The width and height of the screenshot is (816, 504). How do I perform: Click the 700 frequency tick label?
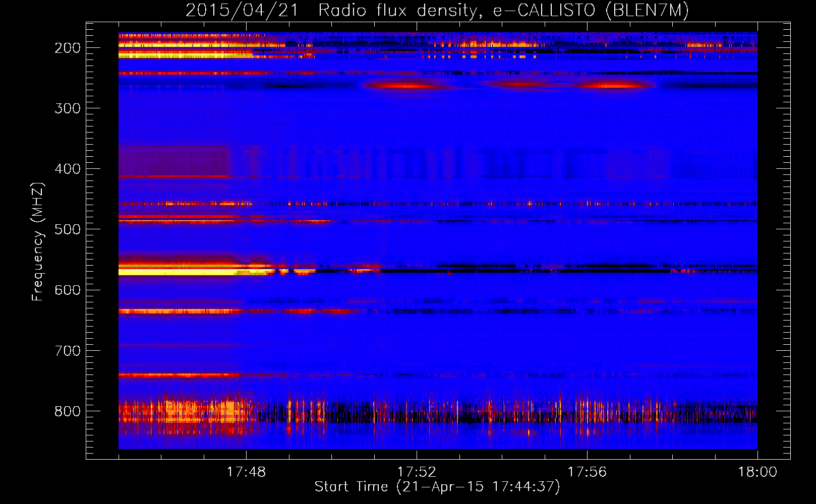click(x=68, y=351)
